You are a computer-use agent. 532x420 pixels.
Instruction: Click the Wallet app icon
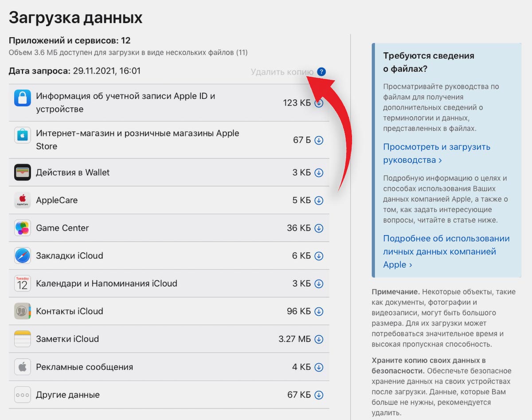(22, 172)
